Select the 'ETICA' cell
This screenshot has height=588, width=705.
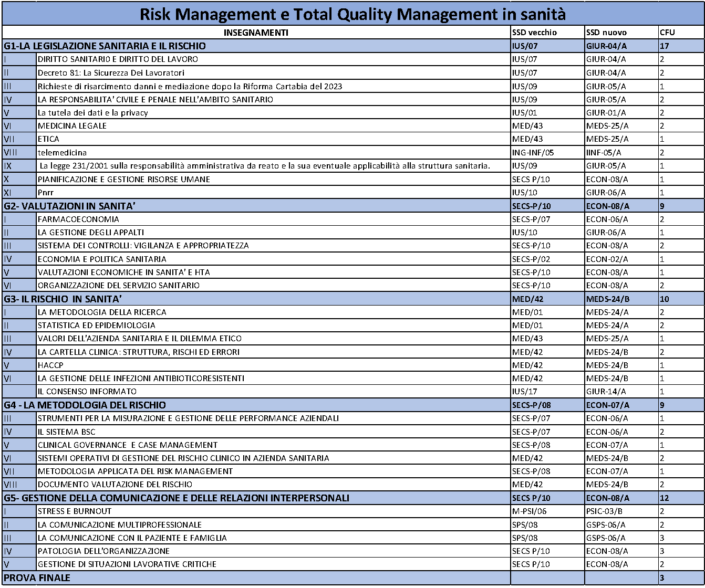(x=273, y=139)
